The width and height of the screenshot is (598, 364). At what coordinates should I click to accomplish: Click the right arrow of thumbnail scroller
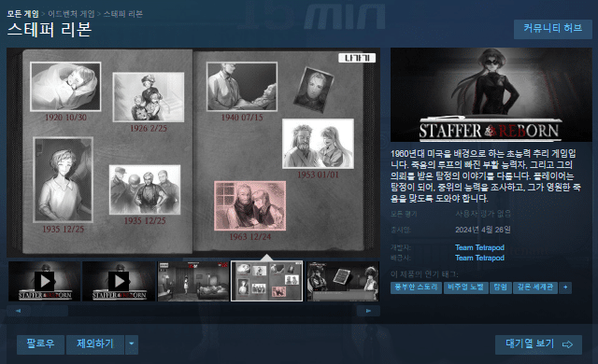click(368, 311)
